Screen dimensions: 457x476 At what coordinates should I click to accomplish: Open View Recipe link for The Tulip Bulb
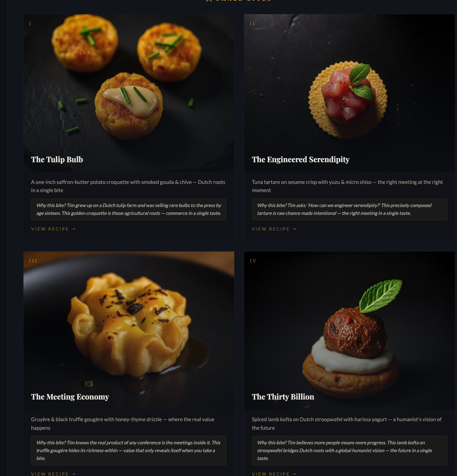53,229
